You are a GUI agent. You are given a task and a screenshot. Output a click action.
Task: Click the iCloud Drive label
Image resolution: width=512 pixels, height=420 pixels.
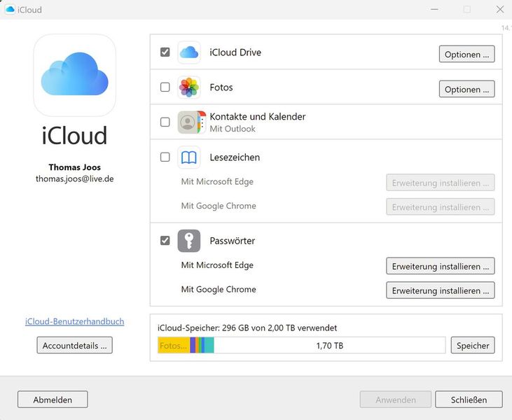235,52
